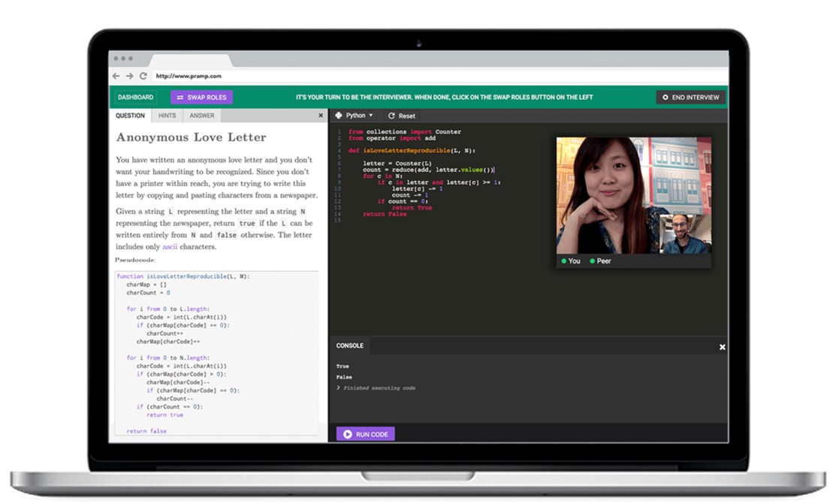
Task: Click pseudocode line 'return false'
Action: 146,430
